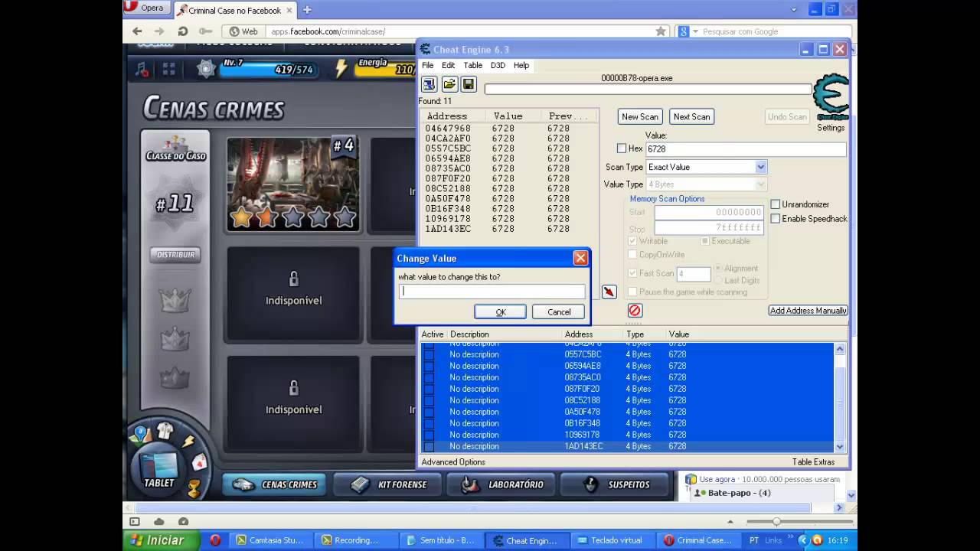Click the yellow energy lightning bolt icon
Image resolution: width=980 pixels, height=551 pixels.
[341, 69]
